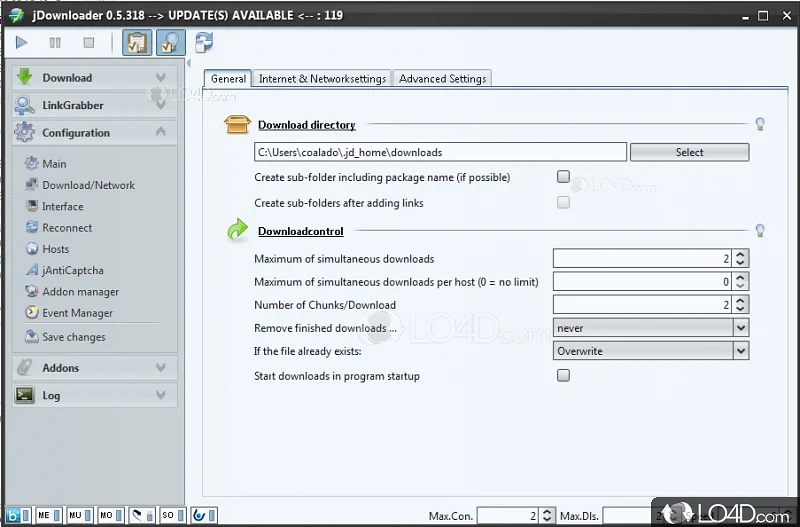Click the SO host status icon
This screenshot has width=800, height=527.
point(173,515)
